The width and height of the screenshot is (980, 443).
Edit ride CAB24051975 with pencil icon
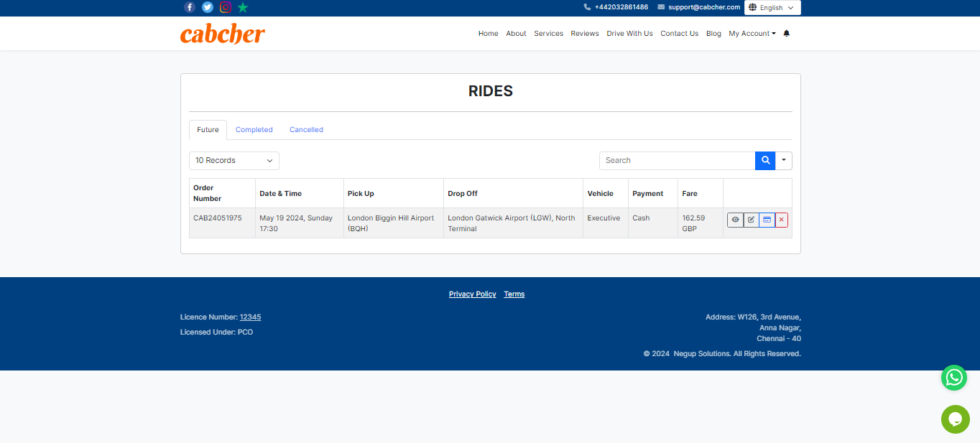pyautogui.click(x=751, y=220)
